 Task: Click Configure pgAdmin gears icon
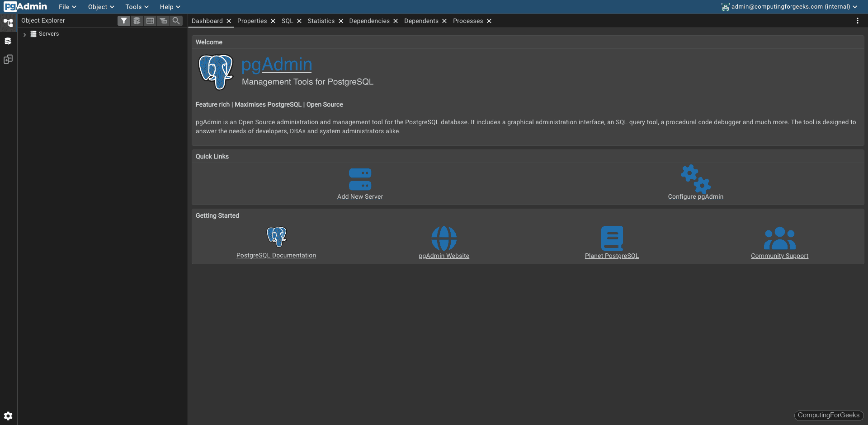(695, 181)
